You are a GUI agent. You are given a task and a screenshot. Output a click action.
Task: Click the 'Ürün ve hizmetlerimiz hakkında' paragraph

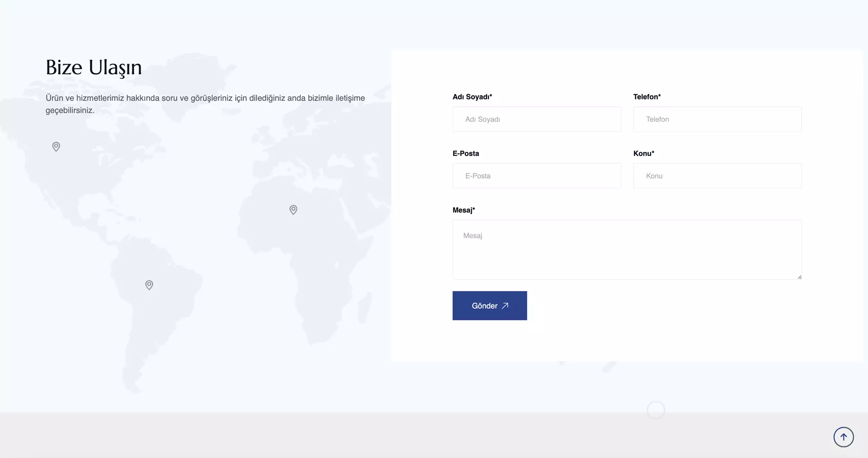click(x=205, y=104)
